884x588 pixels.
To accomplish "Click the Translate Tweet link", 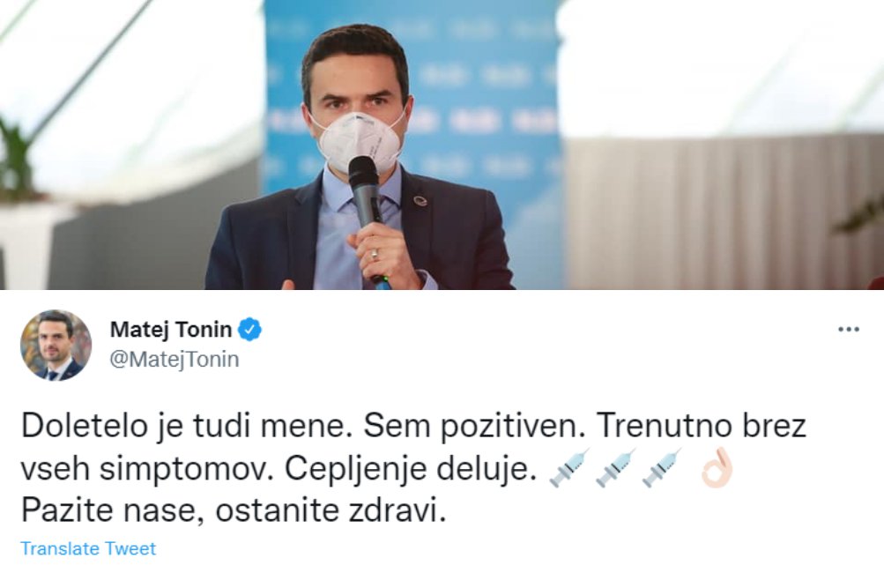I will (88, 548).
